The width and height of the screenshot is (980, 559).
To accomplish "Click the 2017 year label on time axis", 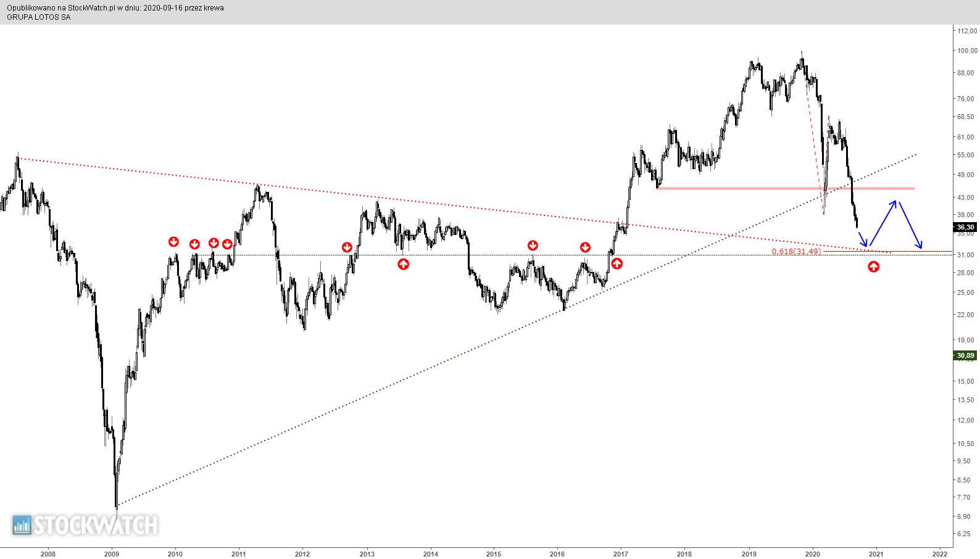I will click(621, 553).
